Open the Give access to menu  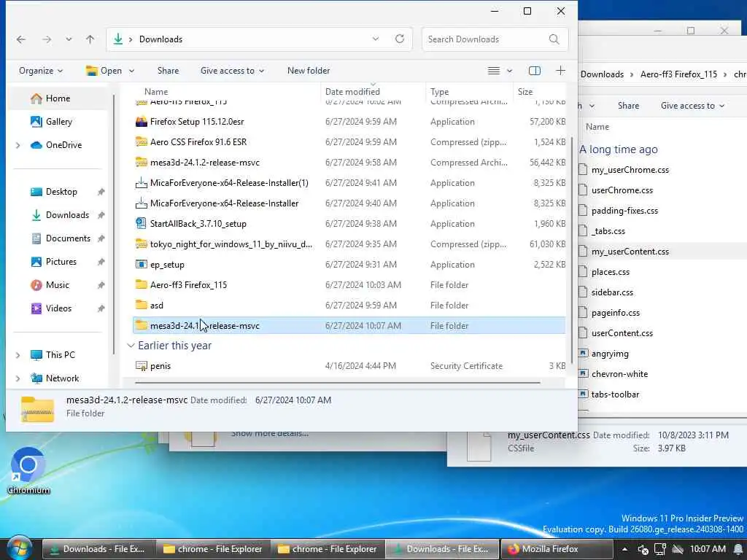click(232, 71)
